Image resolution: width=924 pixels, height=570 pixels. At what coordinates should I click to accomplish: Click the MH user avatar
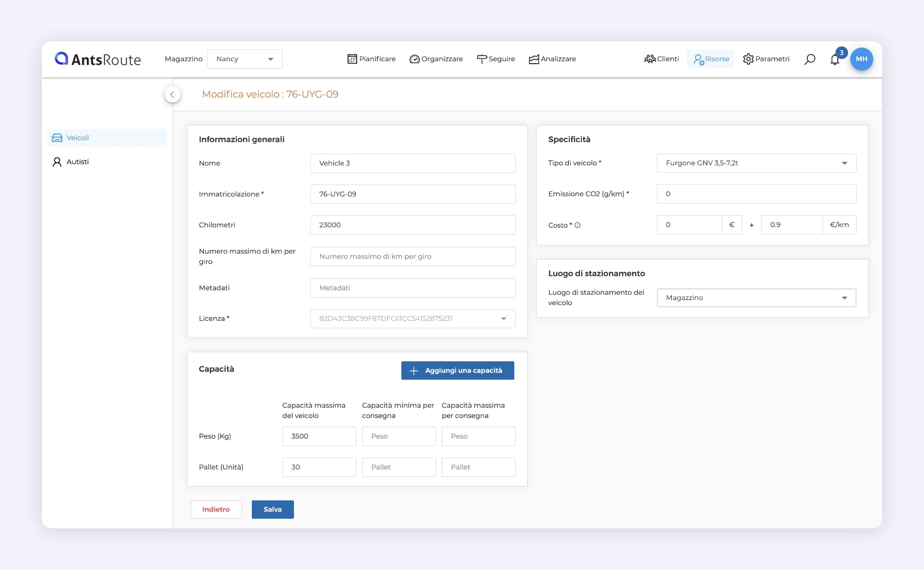click(x=861, y=59)
